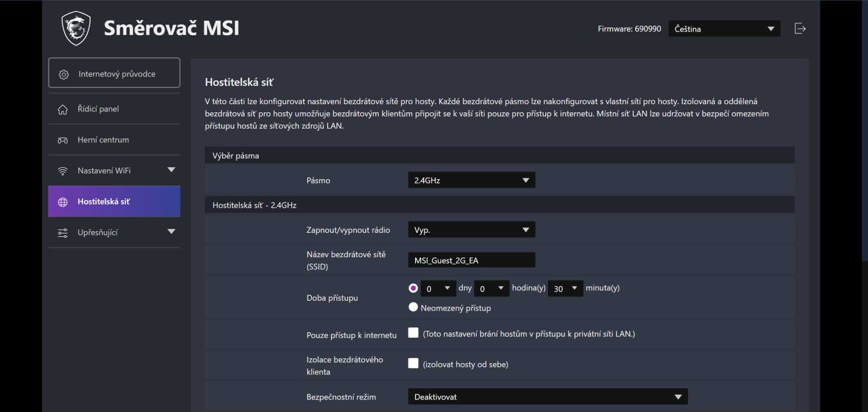Screen dimensions: 868x412
Task: Click the Doba přístupu label
Action: pyautogui.click(x=332, y=298)
